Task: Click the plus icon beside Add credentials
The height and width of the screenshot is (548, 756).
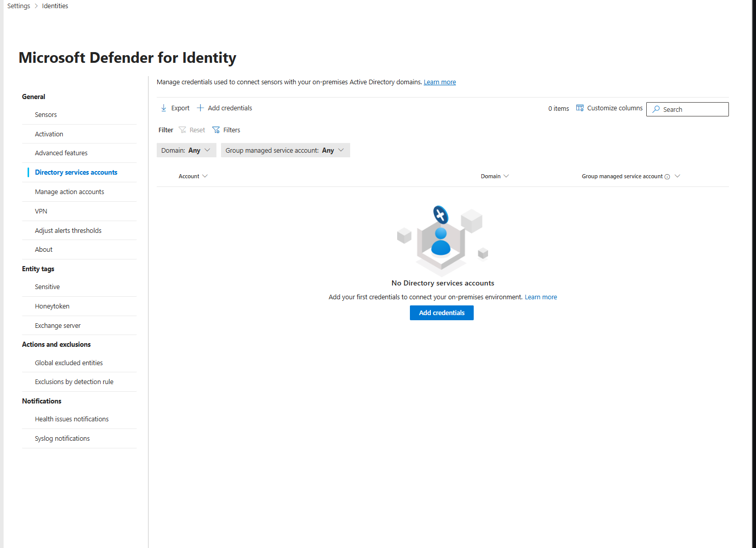Action: coord(201,108)
